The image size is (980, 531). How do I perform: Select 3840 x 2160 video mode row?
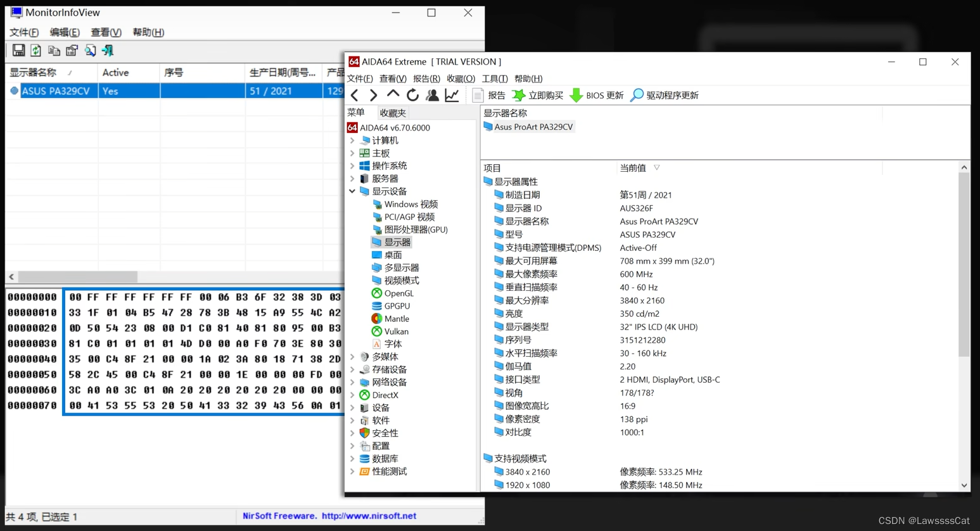720,472
